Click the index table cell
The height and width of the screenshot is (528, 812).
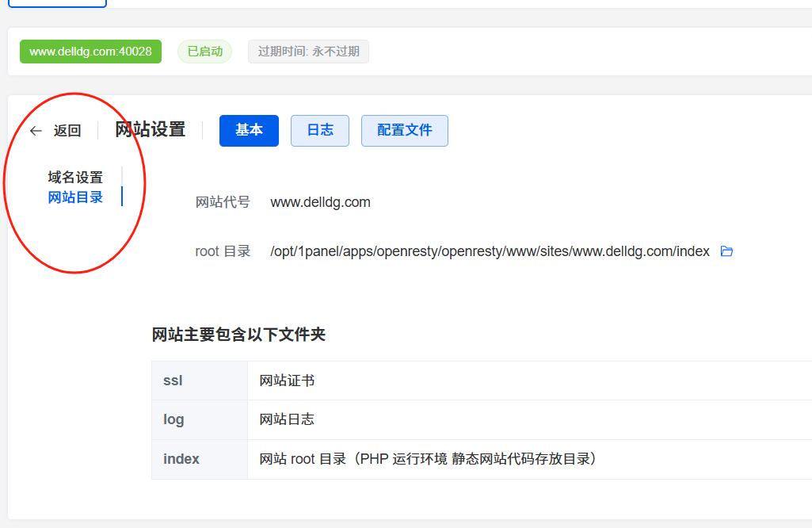pos(200,459)
